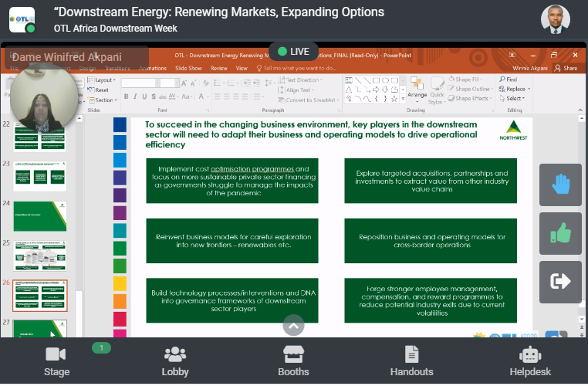Expand the shapes gallery more arrow

pos(403,99)
